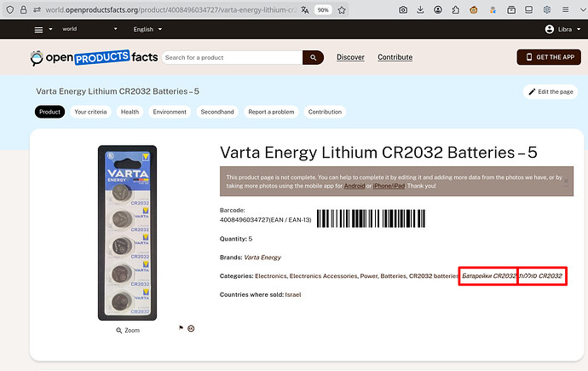
Task: Open the English language dropdown
Action: coord(147,29)
